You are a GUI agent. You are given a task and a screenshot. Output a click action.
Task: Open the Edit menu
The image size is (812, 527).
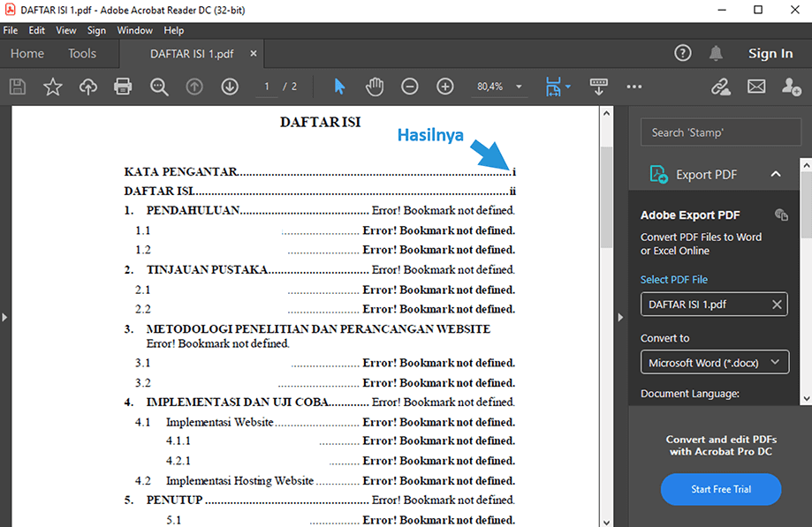[x=37, y=31]
